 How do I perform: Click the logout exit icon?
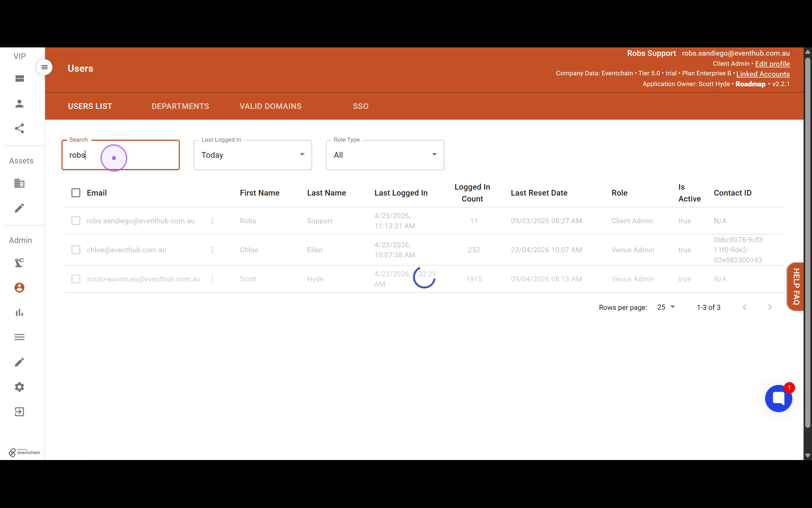coord(19,411)
